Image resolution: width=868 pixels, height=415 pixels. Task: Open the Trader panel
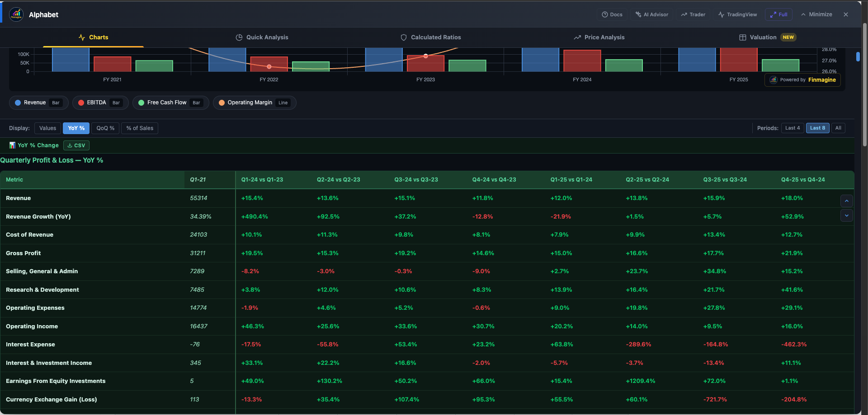[693, 14]
